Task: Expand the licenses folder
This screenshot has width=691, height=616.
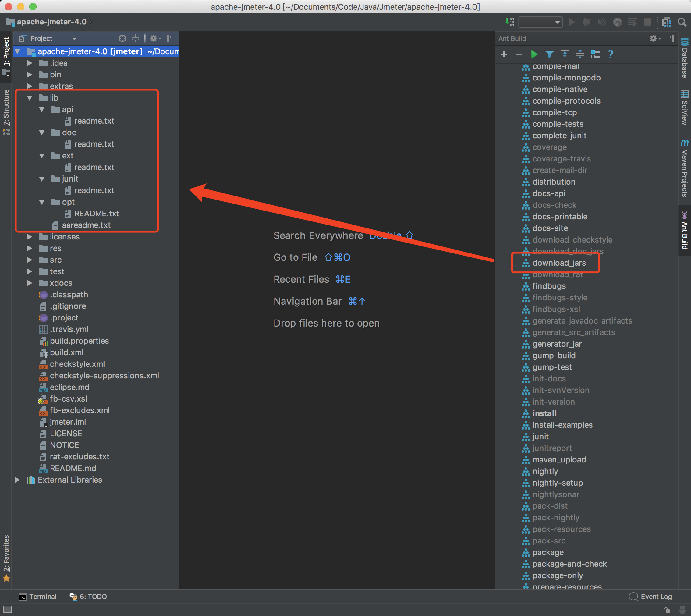Action: click(x=30, y=237)
